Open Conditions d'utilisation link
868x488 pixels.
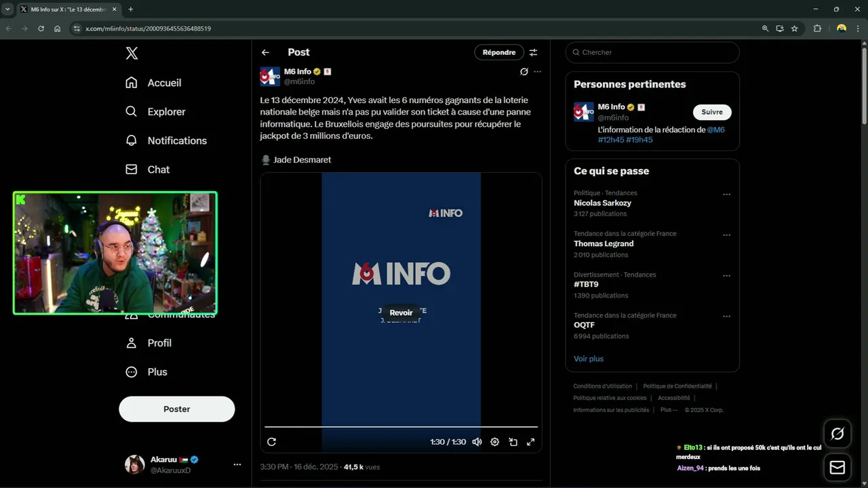602,386
